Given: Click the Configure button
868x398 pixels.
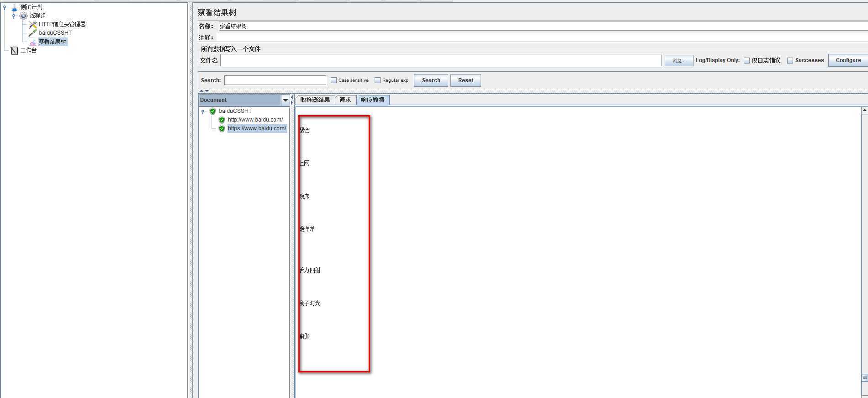Looking at the screenshot, I should 848,60.
